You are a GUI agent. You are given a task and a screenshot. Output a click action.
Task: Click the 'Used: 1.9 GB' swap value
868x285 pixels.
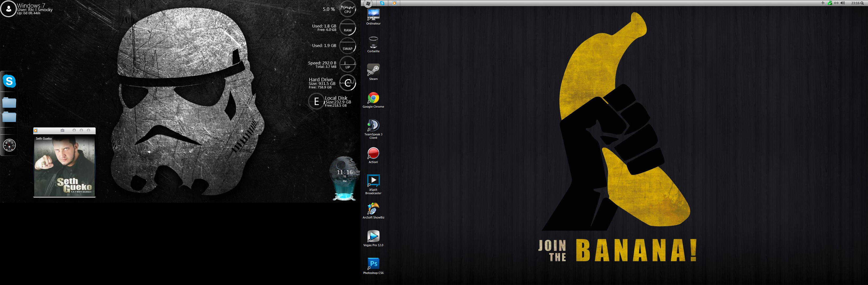(x=324, y=45)
